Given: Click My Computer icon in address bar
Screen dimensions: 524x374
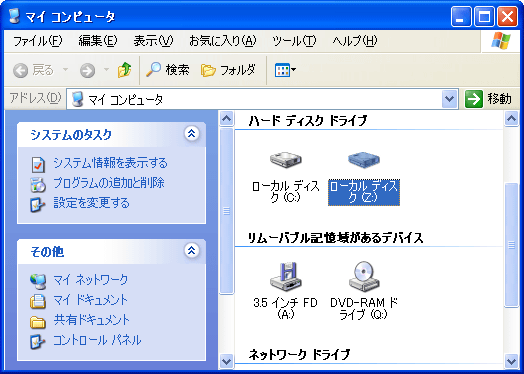Looking at the screenshot, I should coord(78,99).
